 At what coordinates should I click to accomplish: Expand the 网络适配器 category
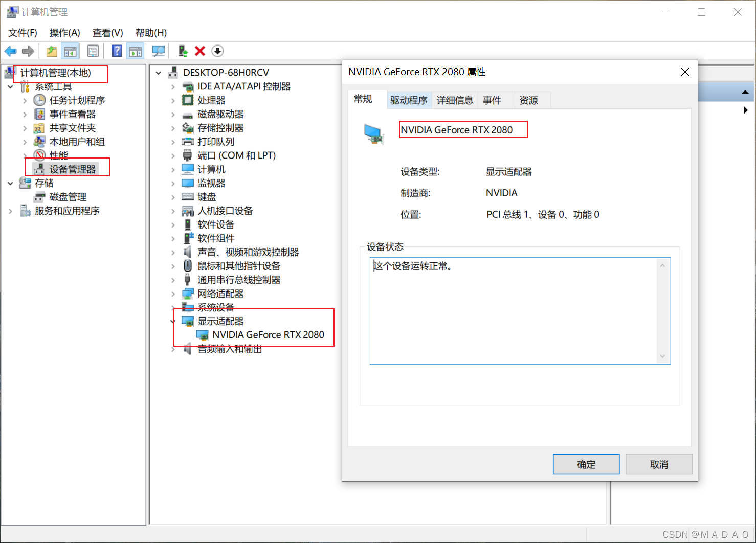click(172, 293)
